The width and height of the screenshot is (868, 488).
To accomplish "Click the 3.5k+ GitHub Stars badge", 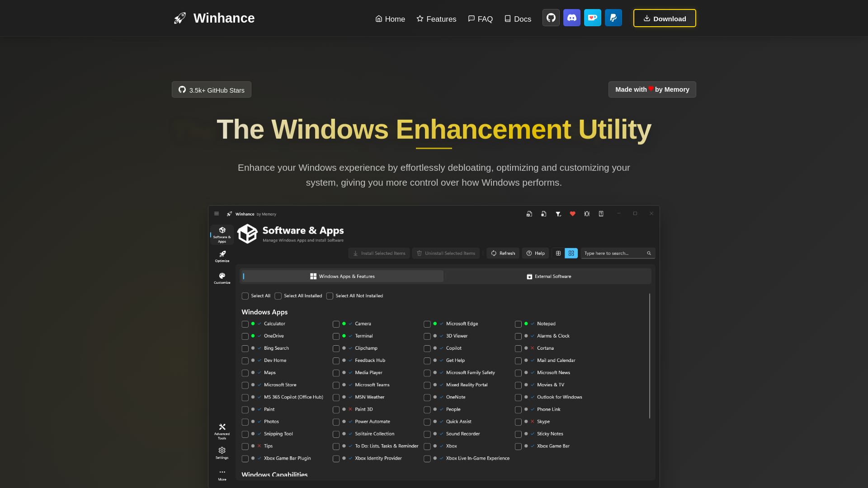I will tap(211, 89).
